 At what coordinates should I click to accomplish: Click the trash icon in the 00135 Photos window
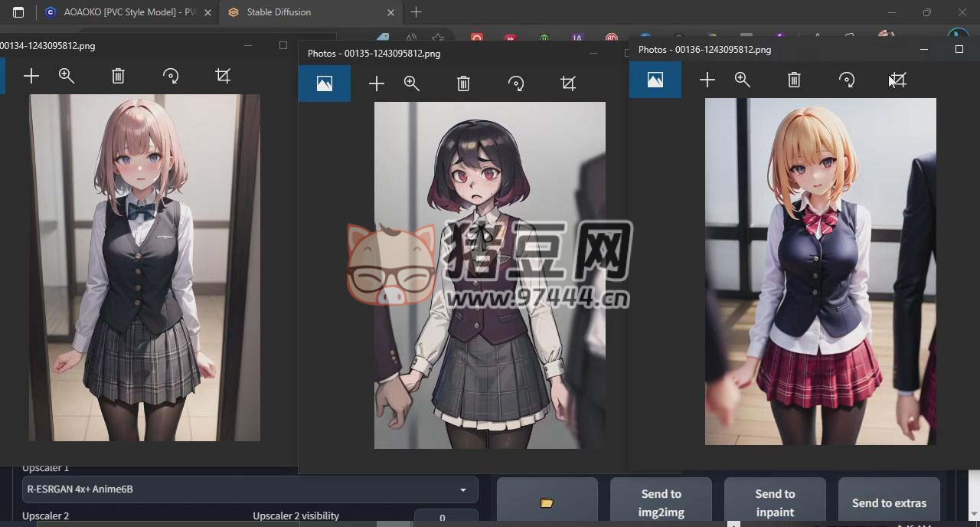(463, 83)
